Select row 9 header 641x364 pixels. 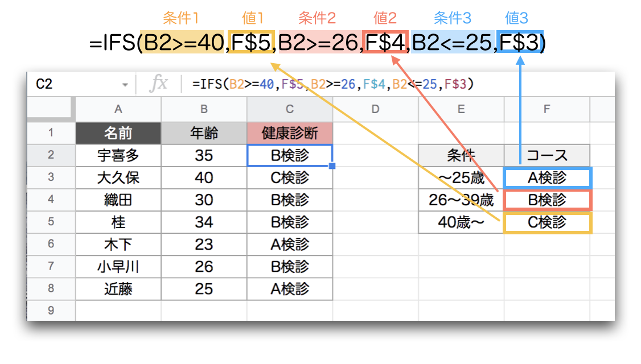pyautogui.click(x=51, y=311)
